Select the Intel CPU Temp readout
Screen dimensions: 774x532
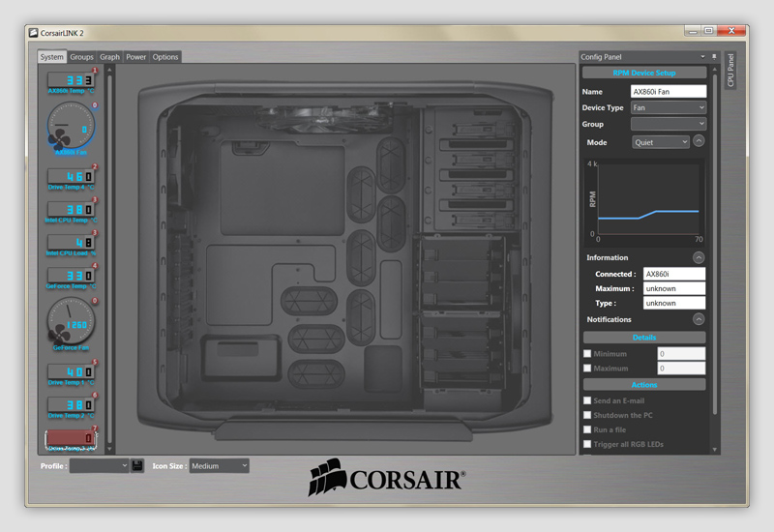point(71,209)
